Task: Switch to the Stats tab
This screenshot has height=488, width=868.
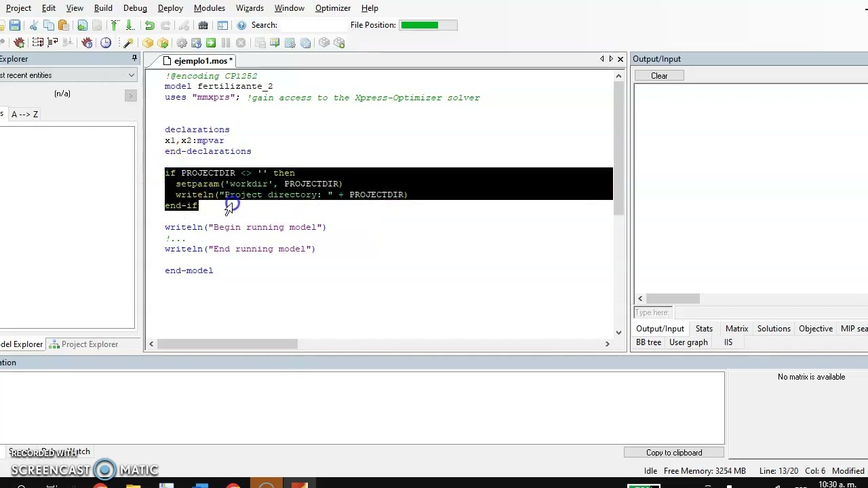Action: click(704, 329)
